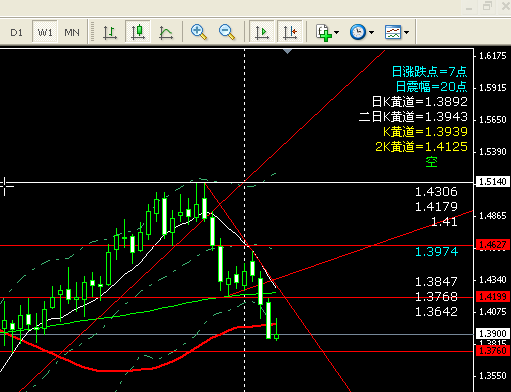This screenshot has width=511, height=392.
Task: Click the toolbar drag handle grip
Action: 92,32
